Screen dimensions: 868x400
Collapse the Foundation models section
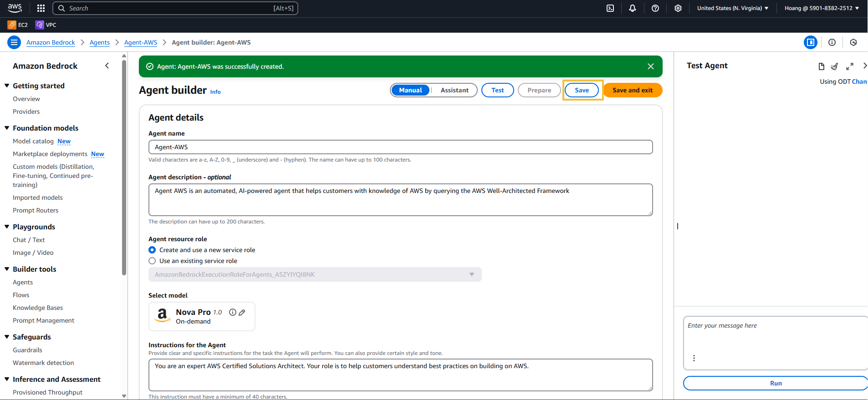7,128
